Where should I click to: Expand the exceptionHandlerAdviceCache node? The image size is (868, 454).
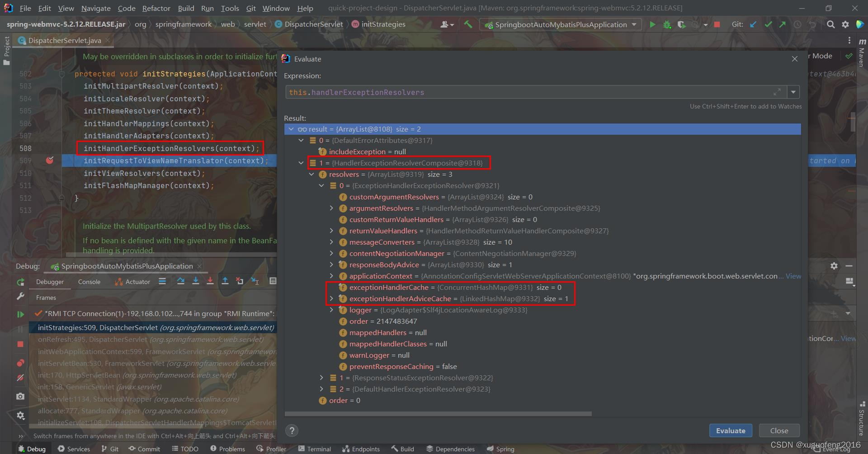[x=331, y=298]
